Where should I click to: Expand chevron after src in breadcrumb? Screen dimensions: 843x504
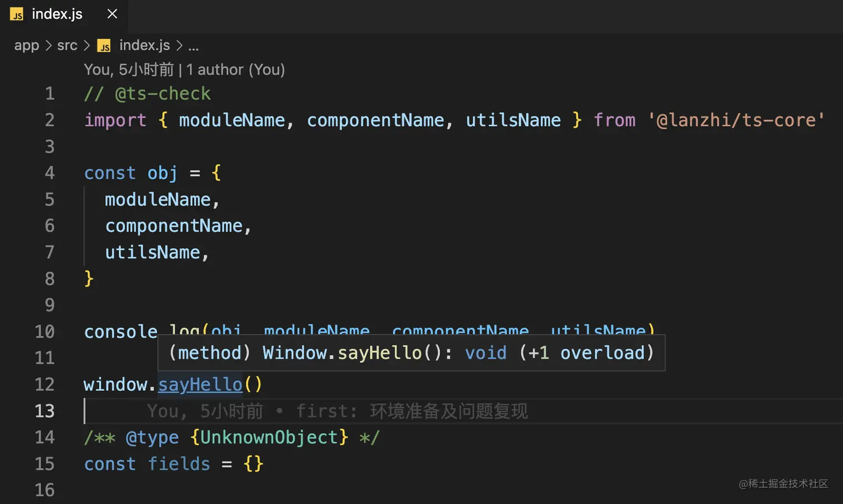click(x=87, y=45)
